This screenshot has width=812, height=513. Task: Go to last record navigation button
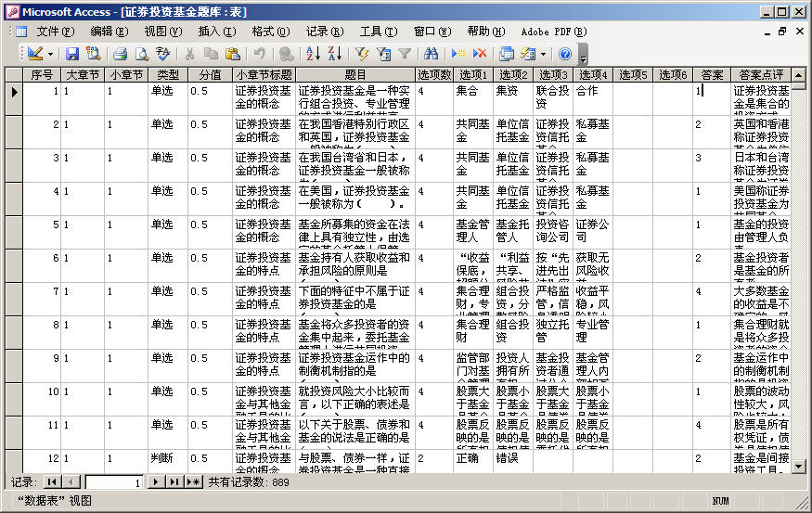[x=174, y=482]
